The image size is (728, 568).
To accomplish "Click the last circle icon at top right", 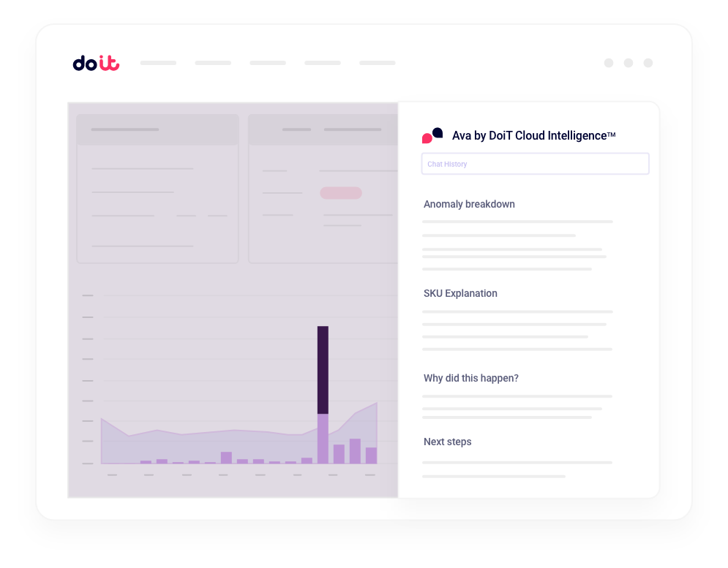I will pyautogui.click(x=648, y=63).
